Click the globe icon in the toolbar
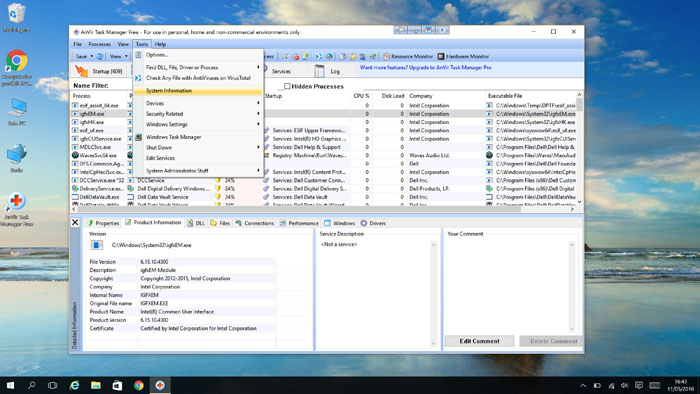This screenshot has width=700, height=394. (329, 57)
